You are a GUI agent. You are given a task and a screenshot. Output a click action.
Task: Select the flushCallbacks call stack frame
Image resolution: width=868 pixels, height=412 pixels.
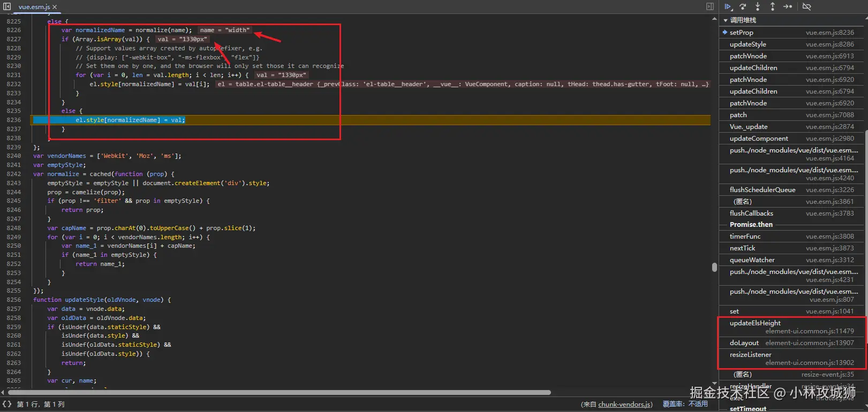coord(791,213)
